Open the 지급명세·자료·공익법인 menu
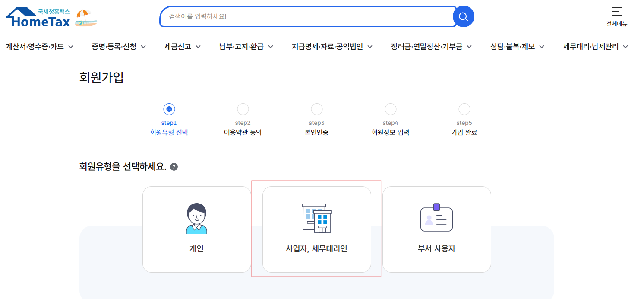Screen dimensions: 644x299 (332, 47)
